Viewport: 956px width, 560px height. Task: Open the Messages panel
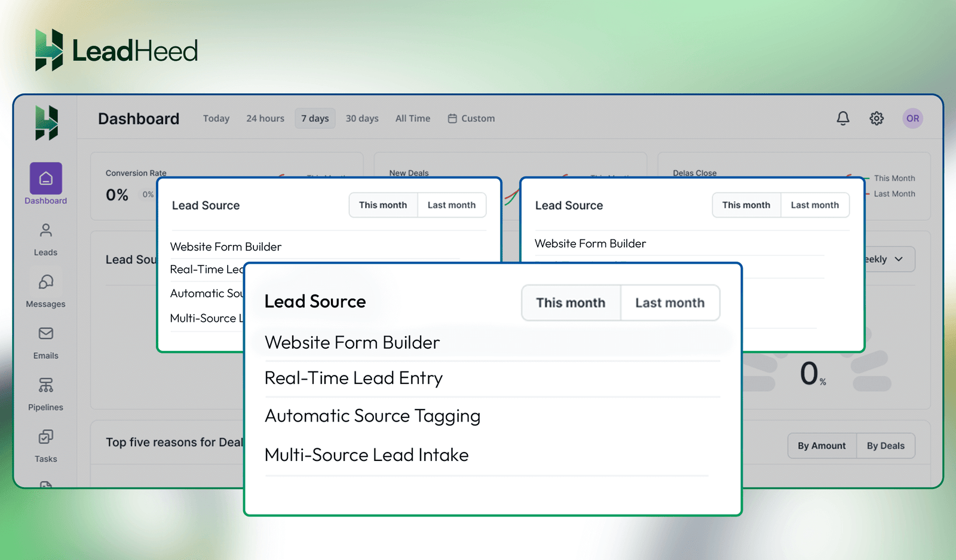click(45, 289)
